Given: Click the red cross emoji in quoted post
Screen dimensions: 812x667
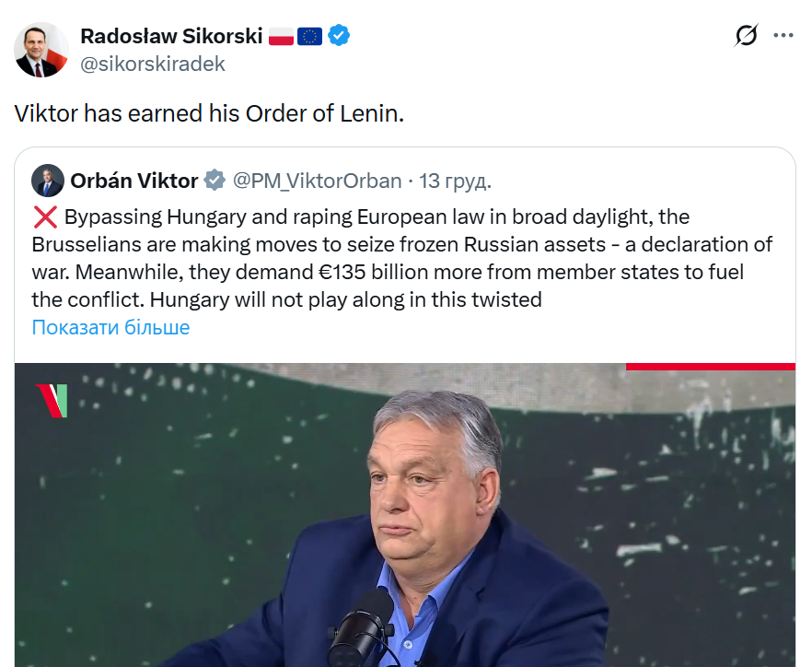Looking at the screenshot, I should coord(44,217).
